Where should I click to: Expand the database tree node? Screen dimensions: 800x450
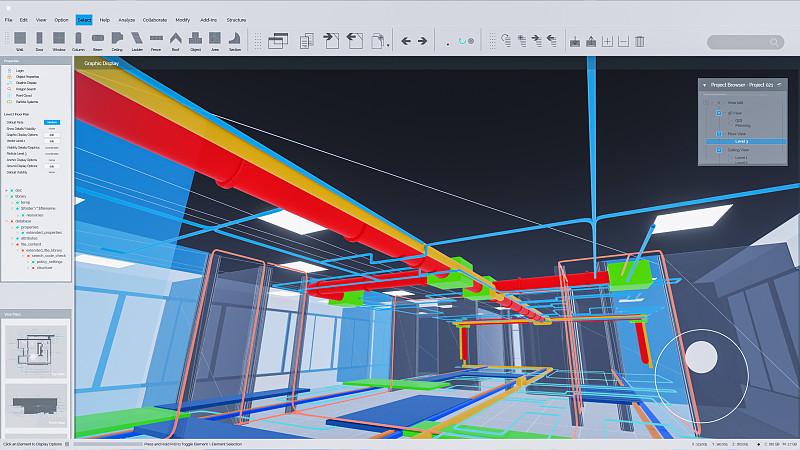click(x=7, y=221)
